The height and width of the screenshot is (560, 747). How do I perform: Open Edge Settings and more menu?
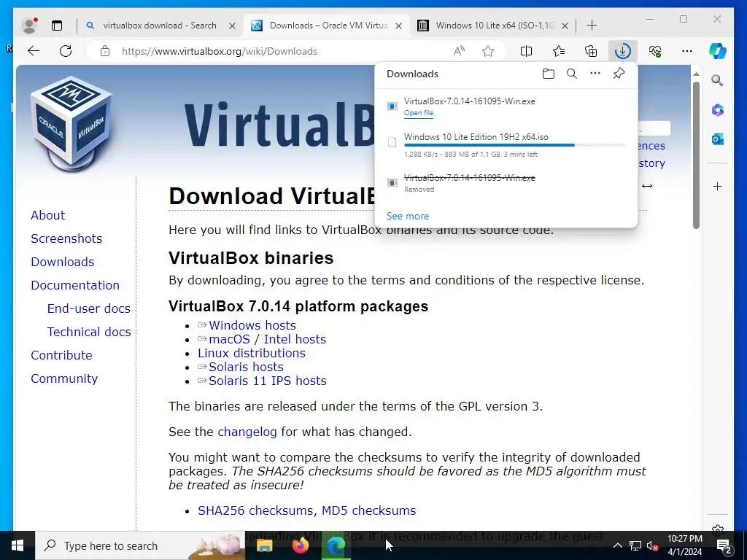tap(687, 51)
